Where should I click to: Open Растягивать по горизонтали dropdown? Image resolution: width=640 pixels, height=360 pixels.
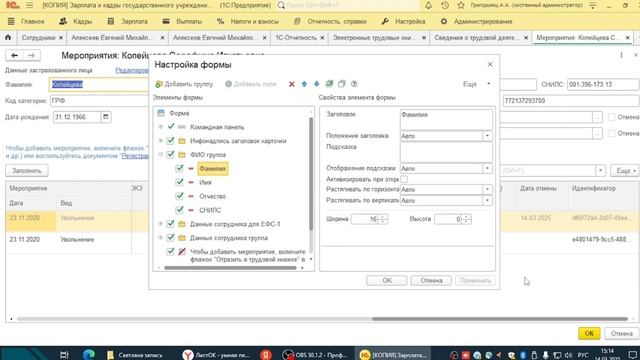487,189
